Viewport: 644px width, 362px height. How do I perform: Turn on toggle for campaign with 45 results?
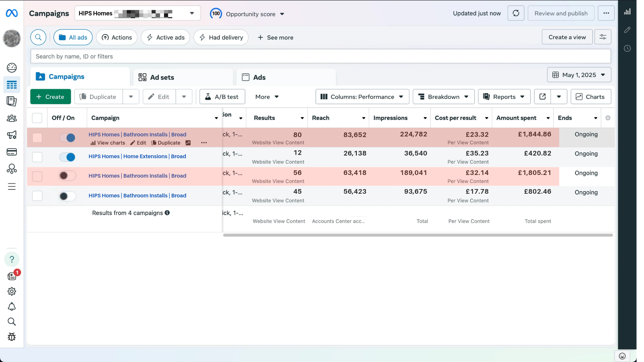click(x=67, y=196)
